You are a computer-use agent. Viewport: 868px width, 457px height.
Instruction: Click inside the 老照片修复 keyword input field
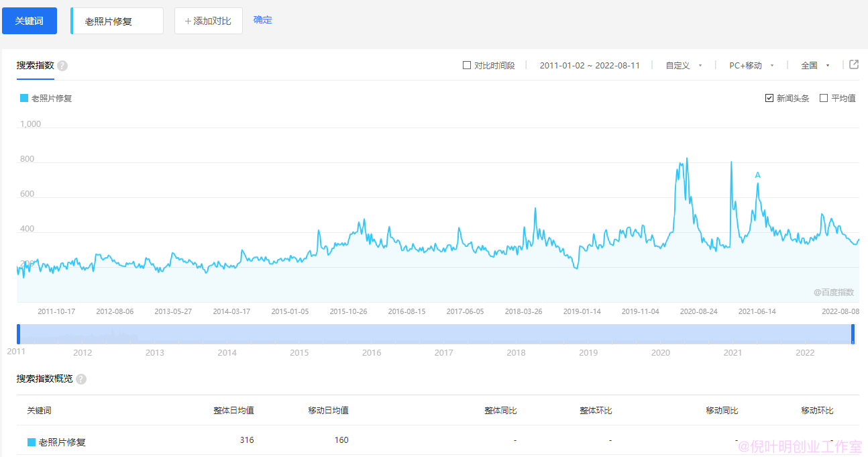(117, 21)
